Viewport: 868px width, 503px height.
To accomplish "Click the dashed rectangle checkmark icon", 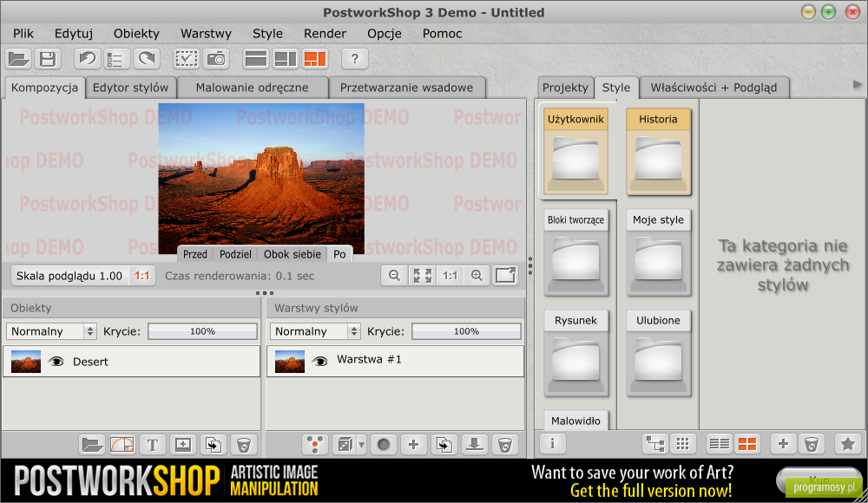I will [187, 59].
